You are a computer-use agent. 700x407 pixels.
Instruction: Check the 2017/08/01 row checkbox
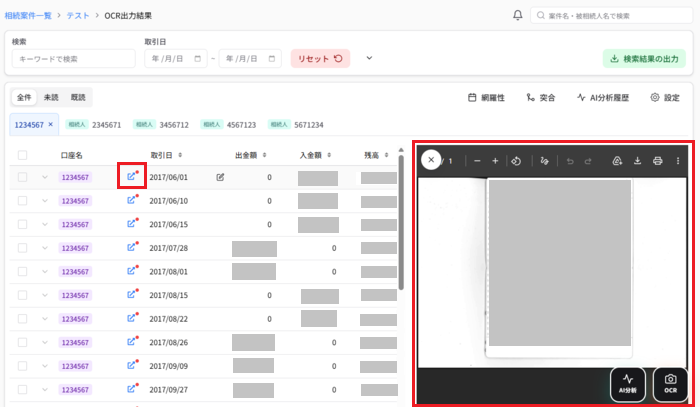[22, 272]
